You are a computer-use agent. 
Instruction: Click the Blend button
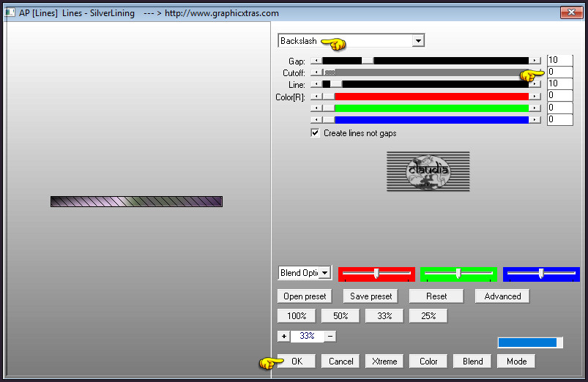pyautogui.click(x=472, y=361)
